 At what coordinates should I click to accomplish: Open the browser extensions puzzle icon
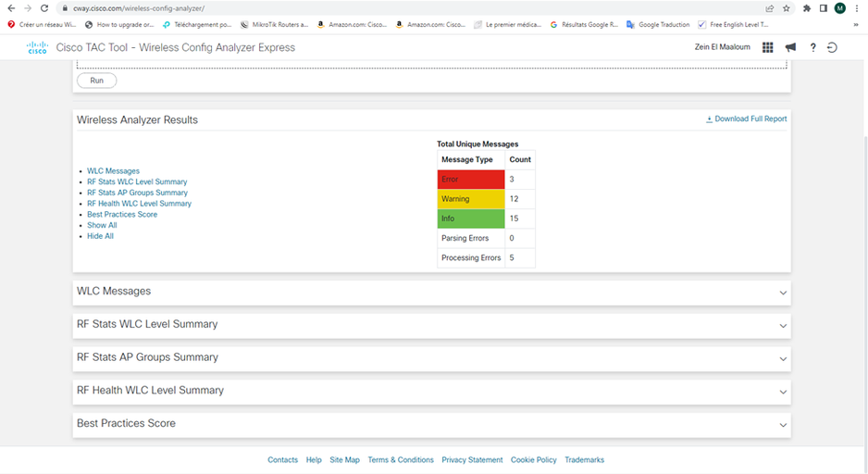click(x=807, y=8)
